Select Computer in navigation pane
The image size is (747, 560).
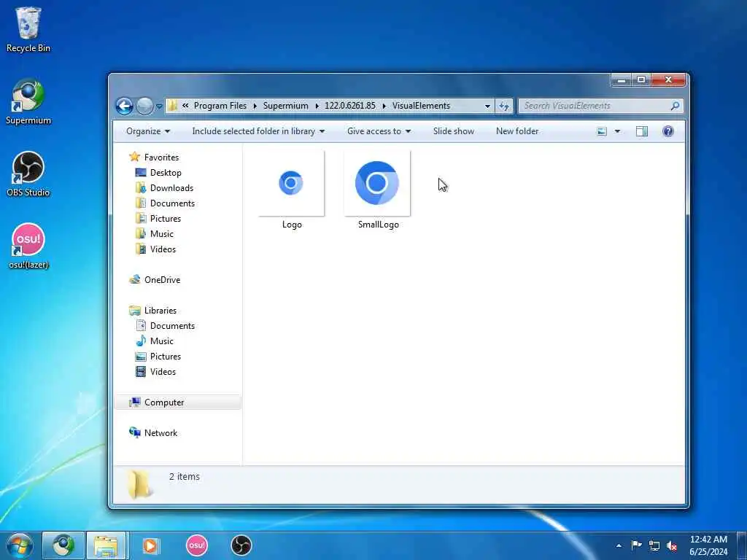178,402
